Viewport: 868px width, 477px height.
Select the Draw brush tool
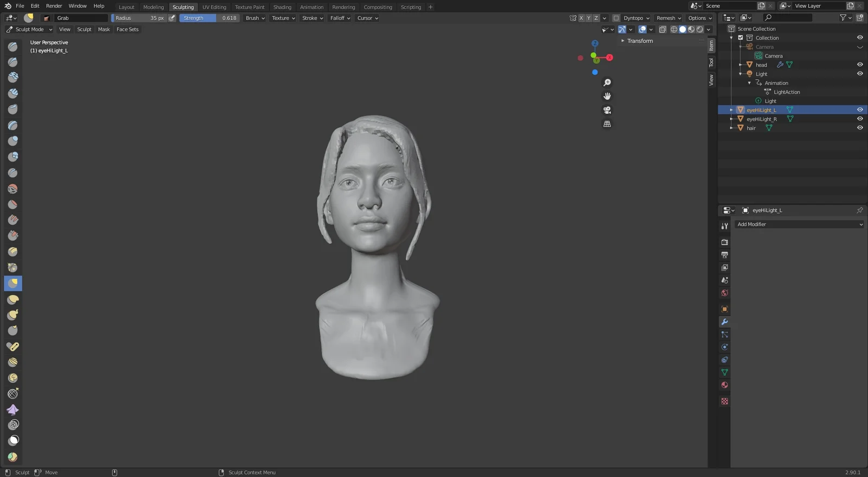12,47
